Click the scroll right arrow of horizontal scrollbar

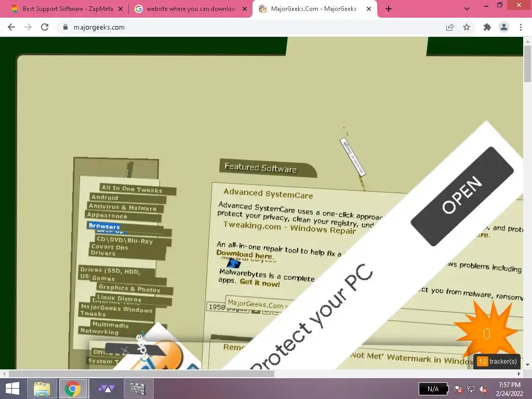(519, 374)
